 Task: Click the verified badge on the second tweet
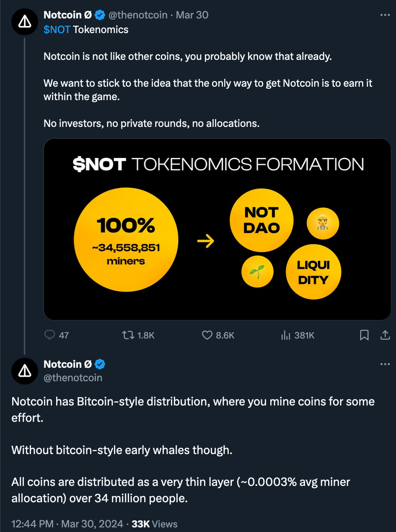(x=100, y=364)
